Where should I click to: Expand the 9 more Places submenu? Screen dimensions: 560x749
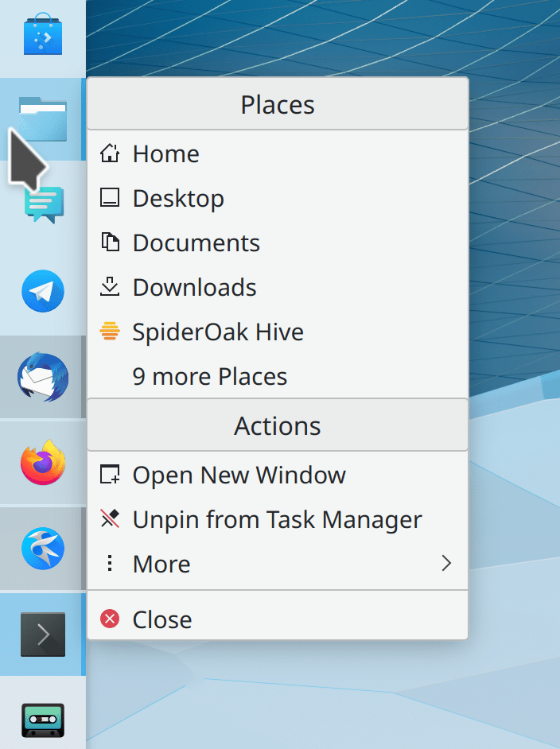209,376
